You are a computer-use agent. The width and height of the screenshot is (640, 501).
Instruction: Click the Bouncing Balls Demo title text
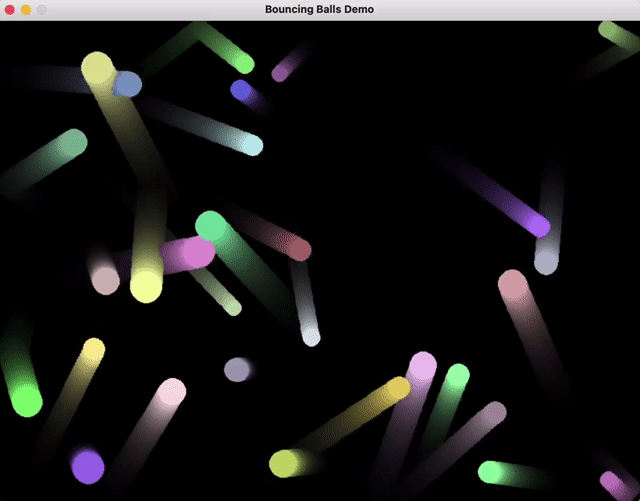tap(320, 9)
